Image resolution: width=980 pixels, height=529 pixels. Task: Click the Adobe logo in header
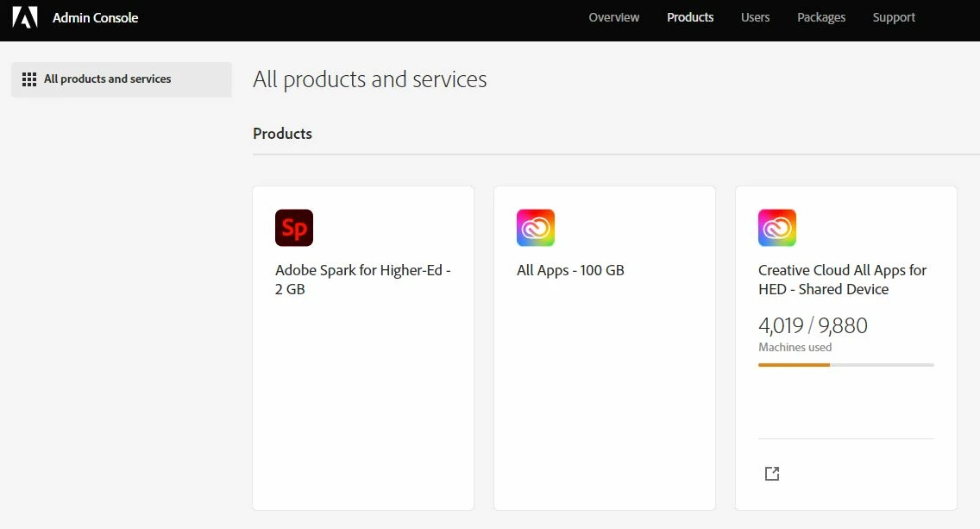point(25,17)
